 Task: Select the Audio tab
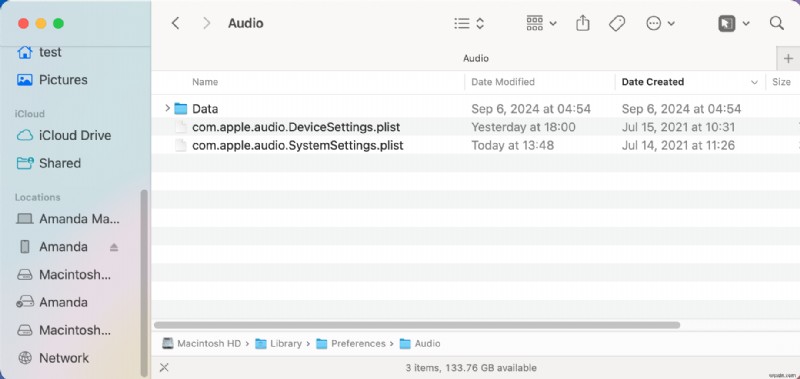476,59
